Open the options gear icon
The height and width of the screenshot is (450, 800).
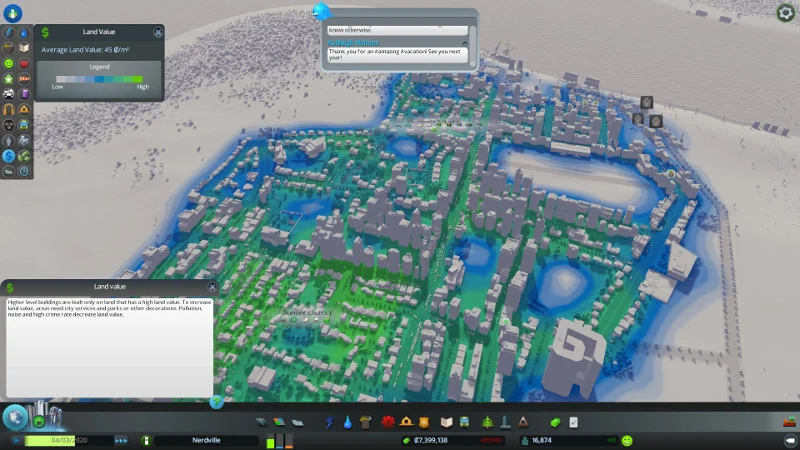pyautogui.click(x=785, y=13)
